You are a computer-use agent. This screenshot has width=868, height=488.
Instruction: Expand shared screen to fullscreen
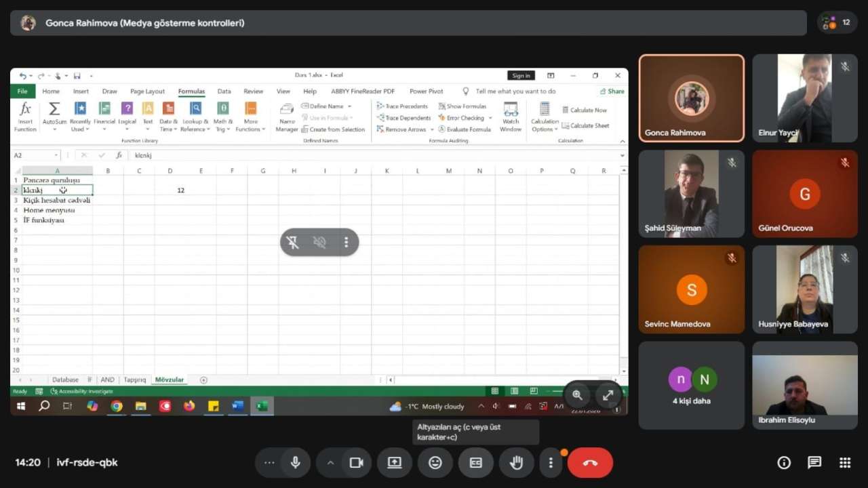pos(608,395)
